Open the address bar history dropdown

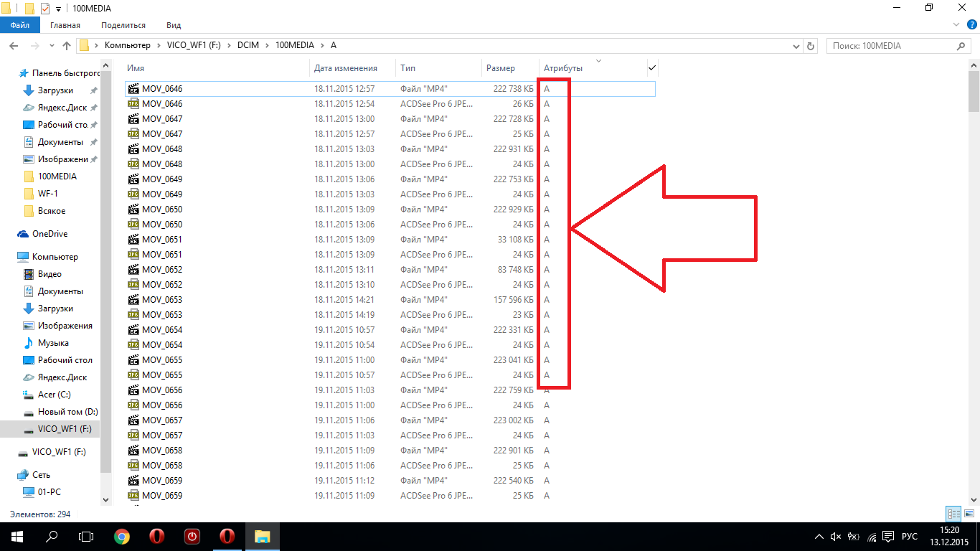[x=797, y=46]
